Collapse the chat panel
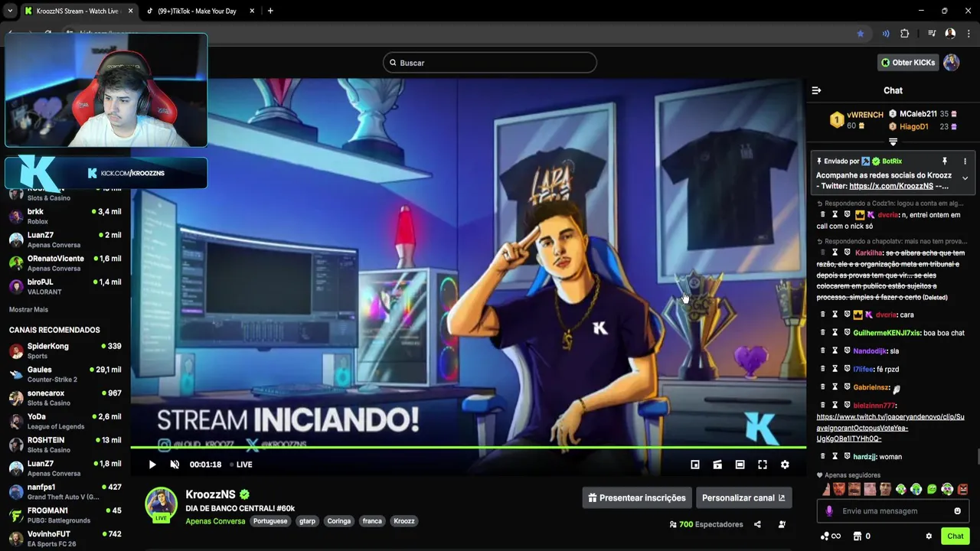Screen dimensions: 980x551 click(x=816, y=90)
